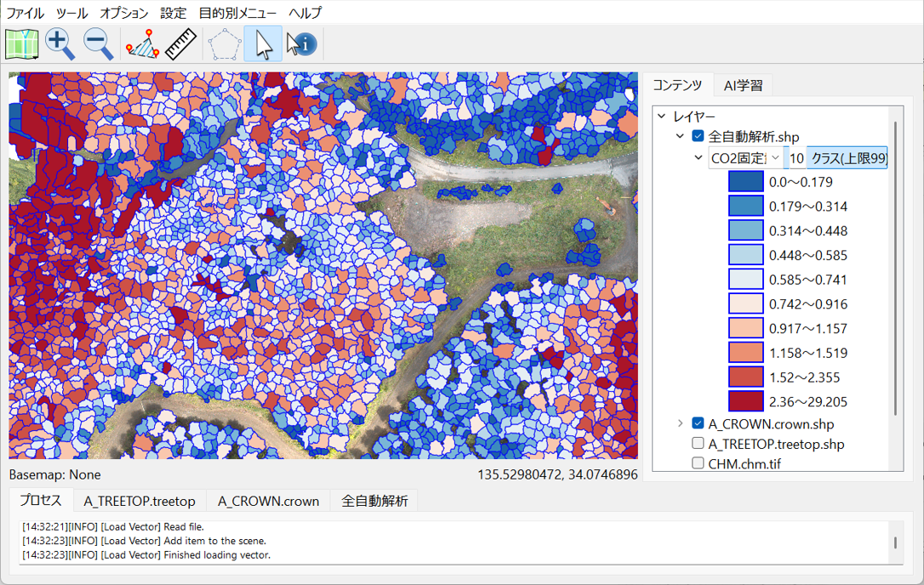Click the dark red 2.36～29.205 swatch
The image size is (924, 585).
point(745,401)
